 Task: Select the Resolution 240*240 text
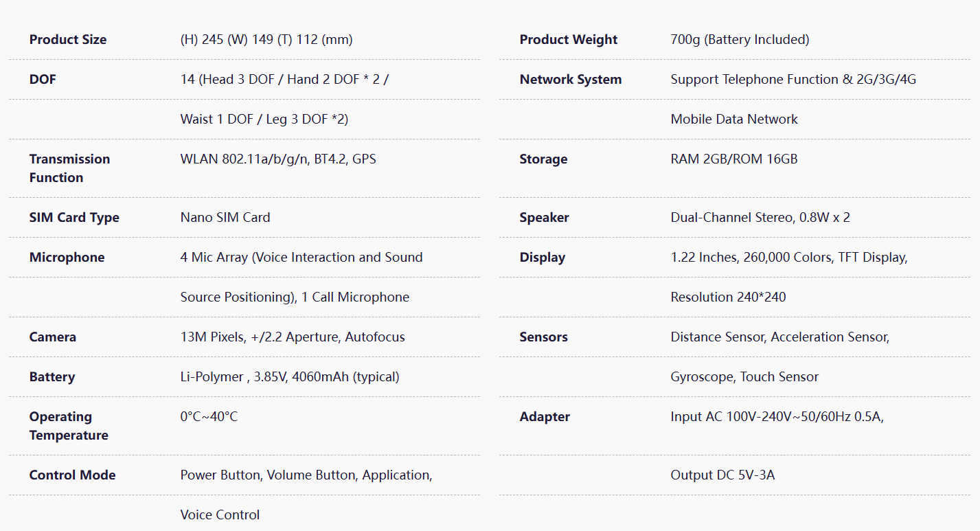tap(729, 297)
